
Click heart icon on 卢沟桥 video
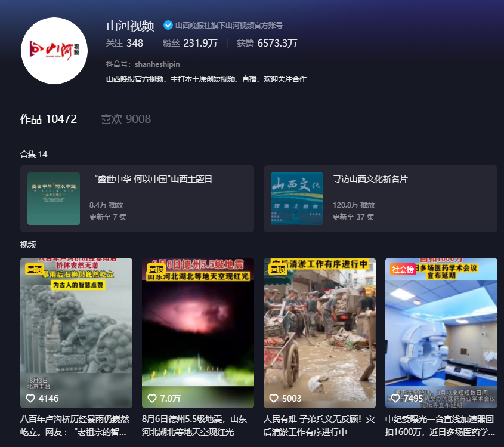pyautogui.click(x=30, y=399)
